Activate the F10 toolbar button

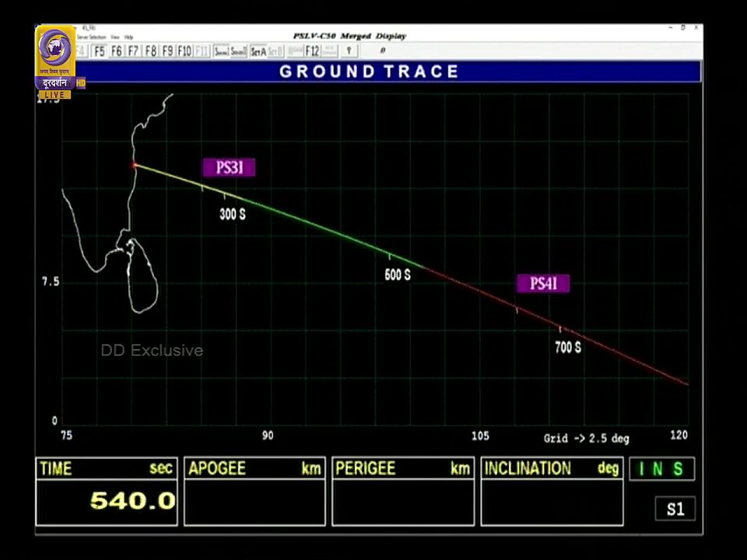point(184,51)
